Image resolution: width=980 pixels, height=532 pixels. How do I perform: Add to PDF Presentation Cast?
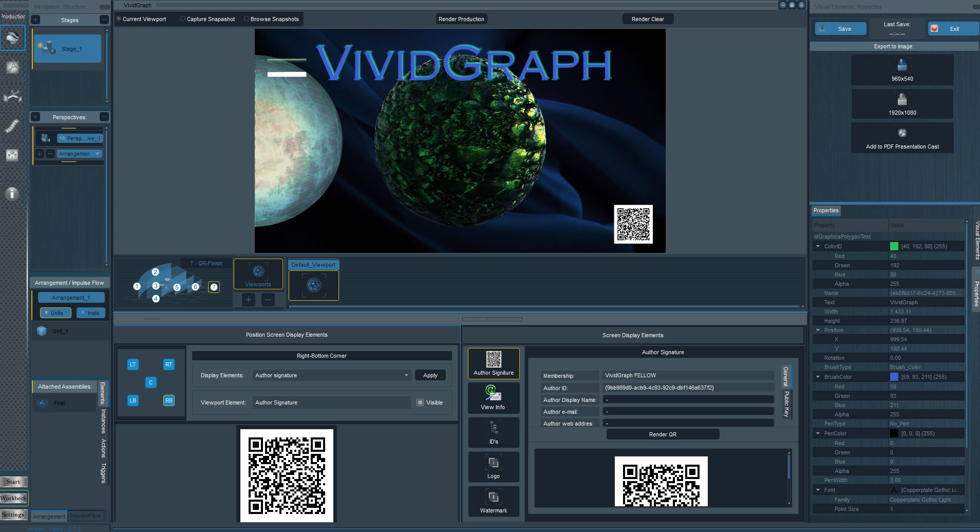click(x=902, y=138)
